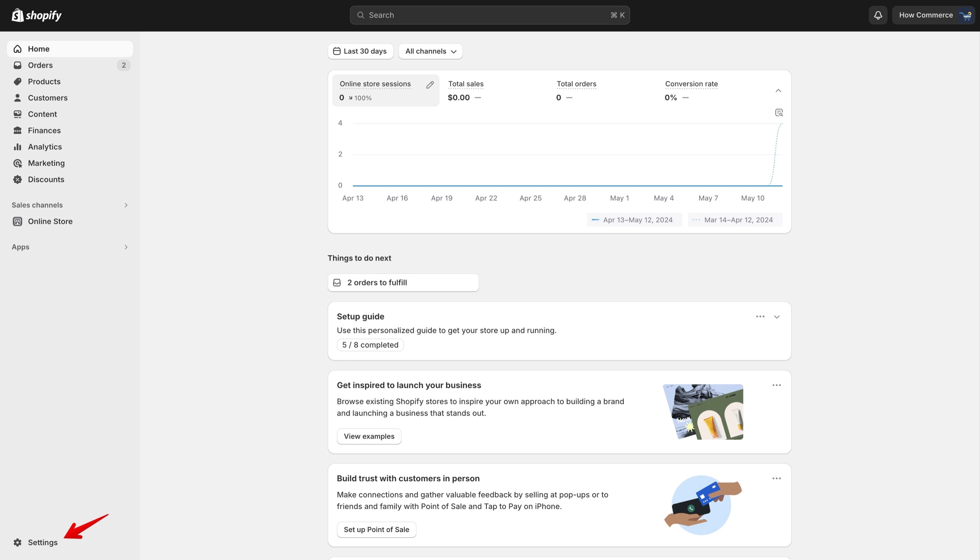
Task: Click the Marketing target icon
Action: click(x=17, y=163)
